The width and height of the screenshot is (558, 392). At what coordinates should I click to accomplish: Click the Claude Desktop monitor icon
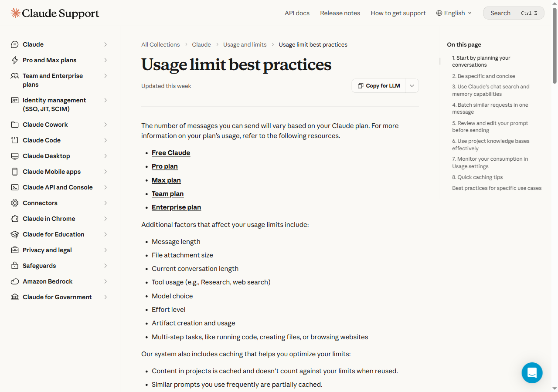(15, 156)
